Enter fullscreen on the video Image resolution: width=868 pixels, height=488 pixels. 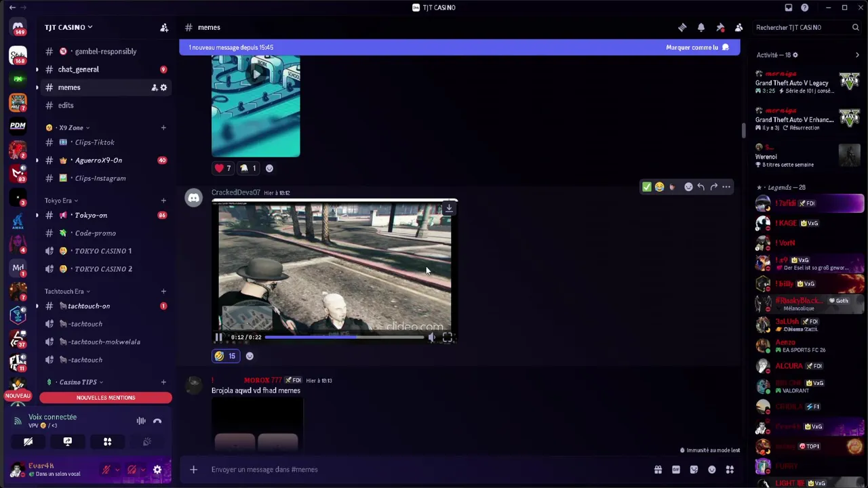(x=448, y=337)
